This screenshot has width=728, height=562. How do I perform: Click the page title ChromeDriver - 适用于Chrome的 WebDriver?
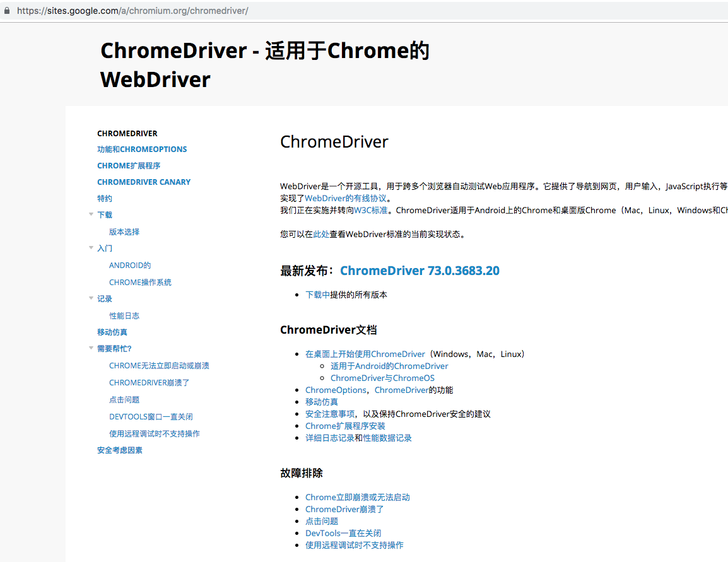265,65
